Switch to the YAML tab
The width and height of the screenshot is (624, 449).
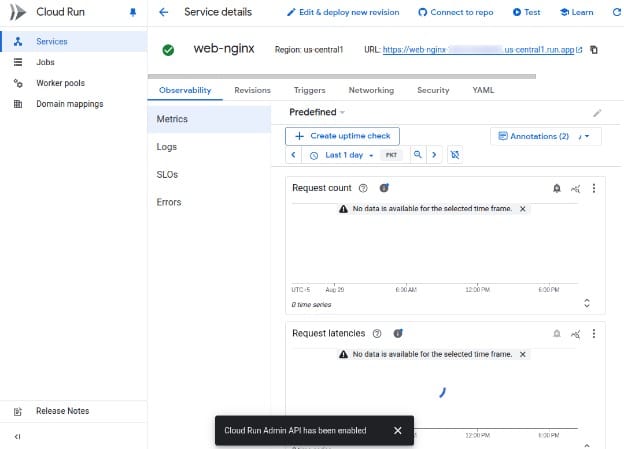point(483,90)
